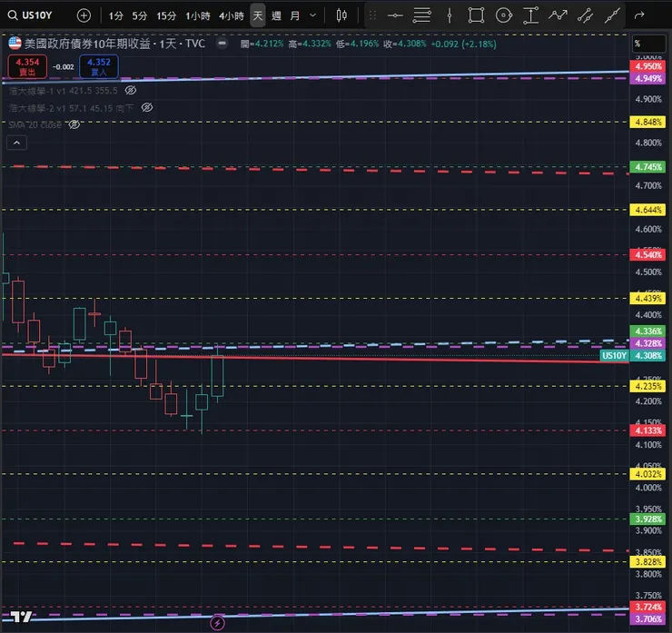Click the red 4.354 賣出 sell button
672x633 pixels.
[27, 67]
